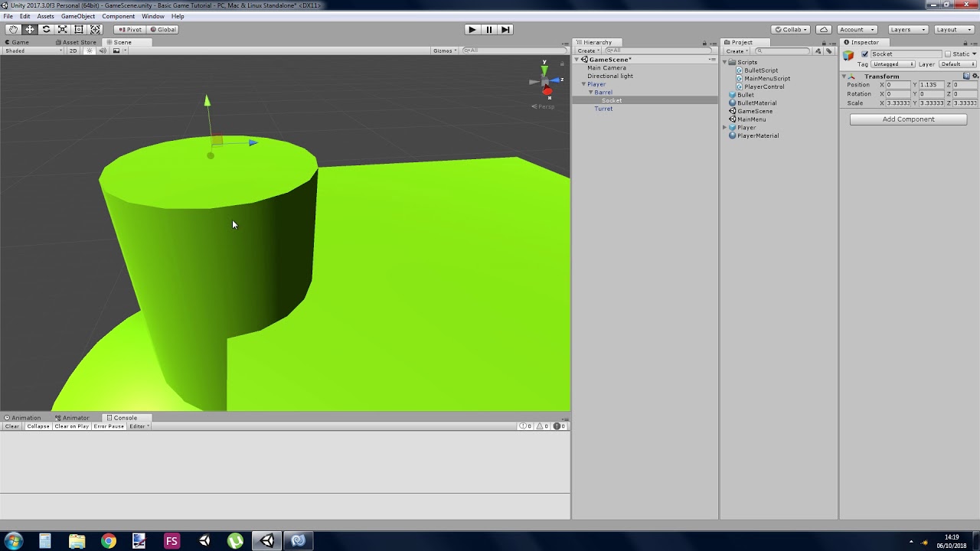Click the Step frame button
980x551 pixels.
(x=505, y=29)
